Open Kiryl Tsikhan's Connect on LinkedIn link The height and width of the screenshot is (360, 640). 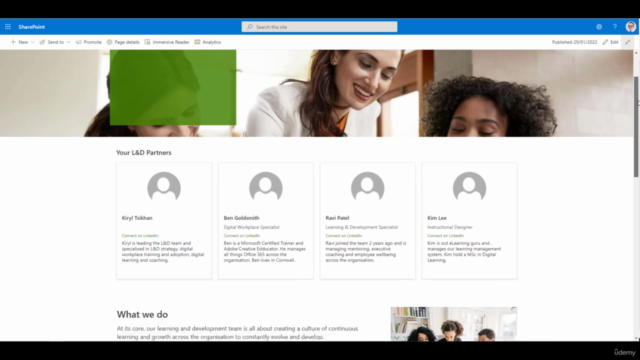point(140,236)
